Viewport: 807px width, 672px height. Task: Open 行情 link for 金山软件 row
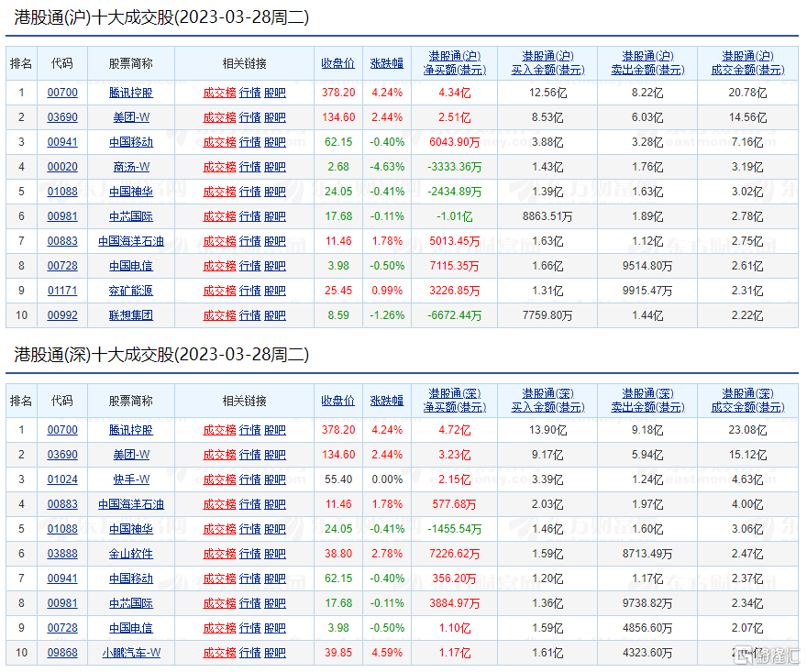click(250, 554)
